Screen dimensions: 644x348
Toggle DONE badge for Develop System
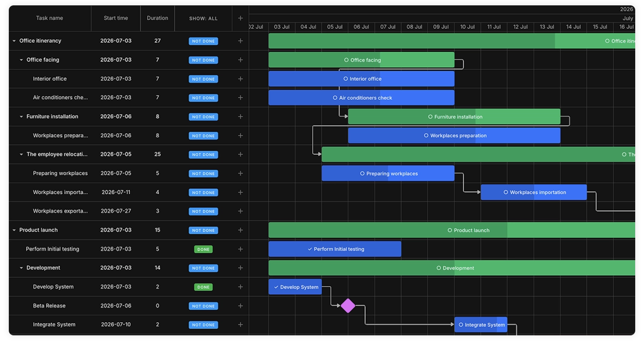(x=203, y=287)
